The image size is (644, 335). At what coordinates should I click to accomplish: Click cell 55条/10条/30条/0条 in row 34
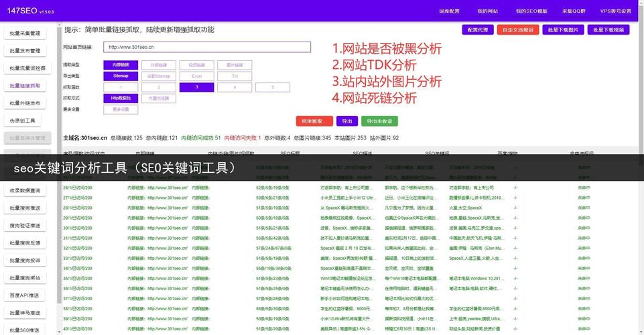pos(273,268)
